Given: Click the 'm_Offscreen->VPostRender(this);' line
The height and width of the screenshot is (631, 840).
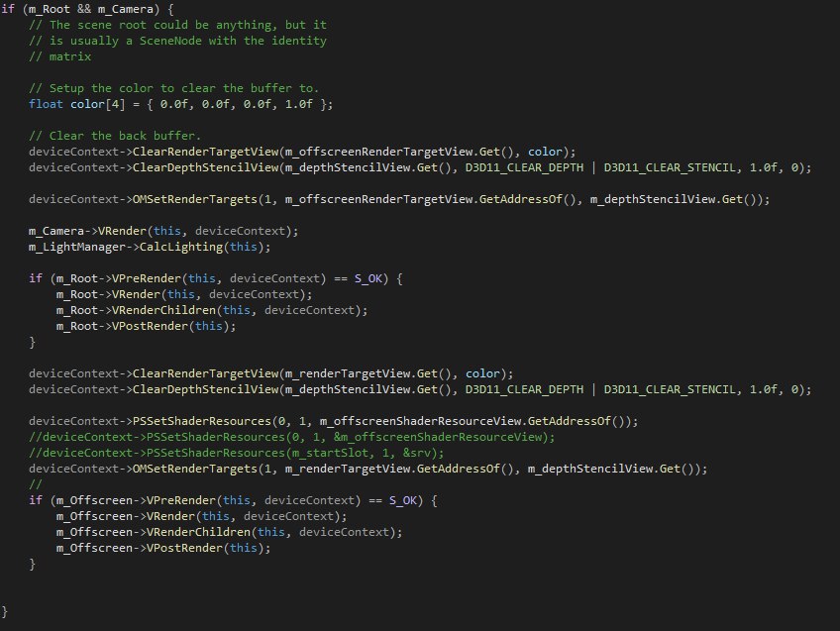Looking at the screenshot, I should pyautogui.click(x=163, y=548).
